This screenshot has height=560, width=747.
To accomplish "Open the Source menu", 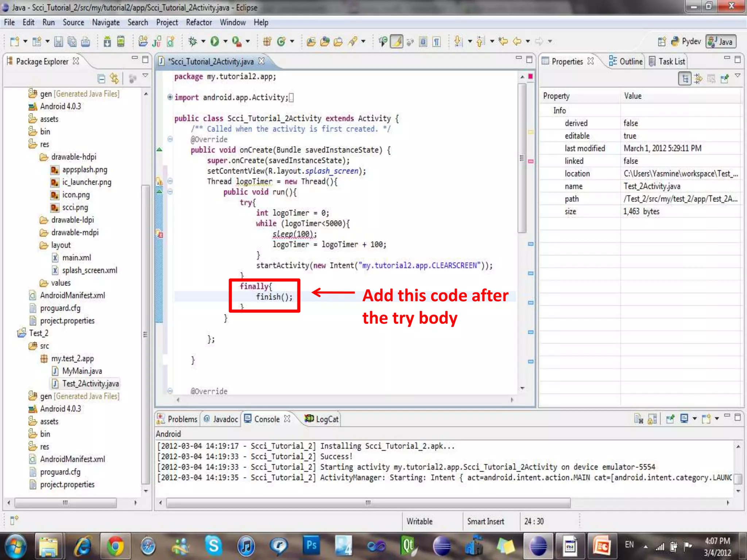I will coord(73,23).
